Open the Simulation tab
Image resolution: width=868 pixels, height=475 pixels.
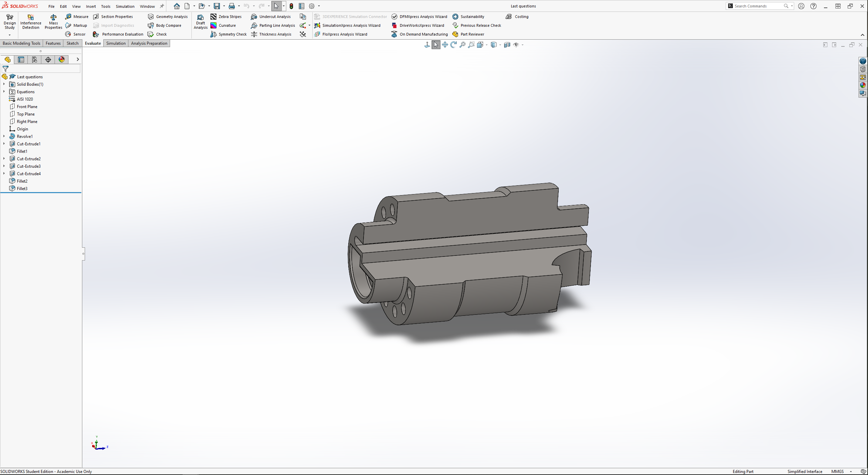116,43
